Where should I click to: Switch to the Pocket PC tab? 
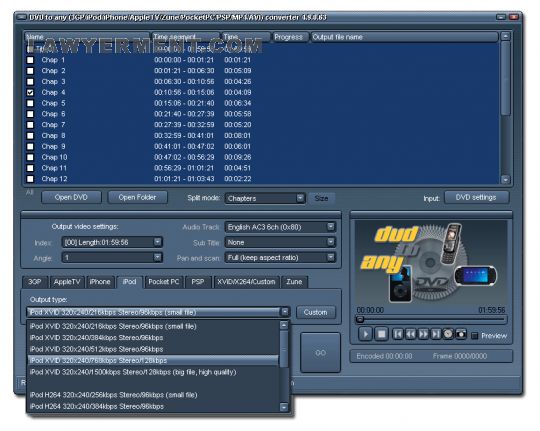pyautogui.click(x=163, y=282)
